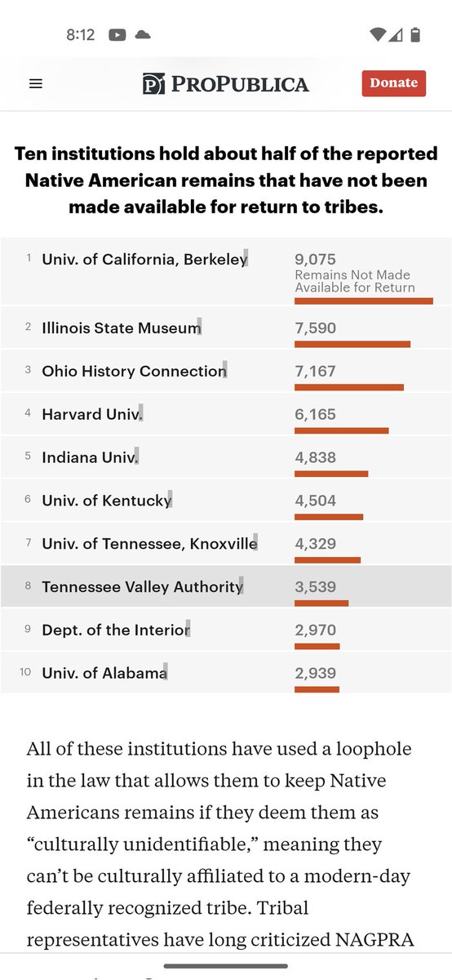
Task: Tap the red Donate button
Action: [x=394, y=83]
